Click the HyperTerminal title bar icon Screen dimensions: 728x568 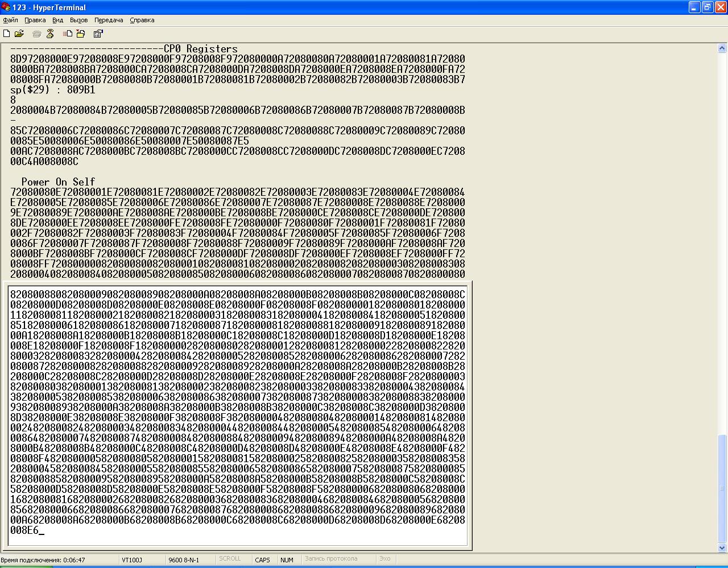pos(6,7)
